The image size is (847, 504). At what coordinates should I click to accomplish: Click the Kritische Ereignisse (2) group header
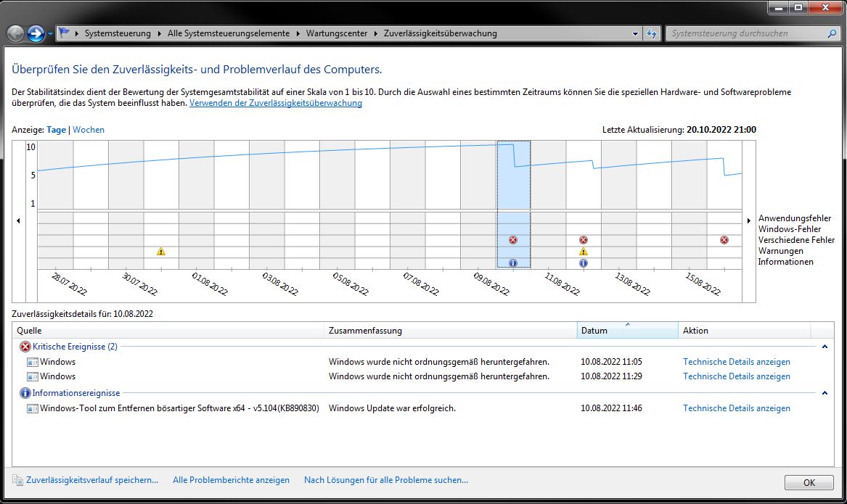tap(75, 347)
